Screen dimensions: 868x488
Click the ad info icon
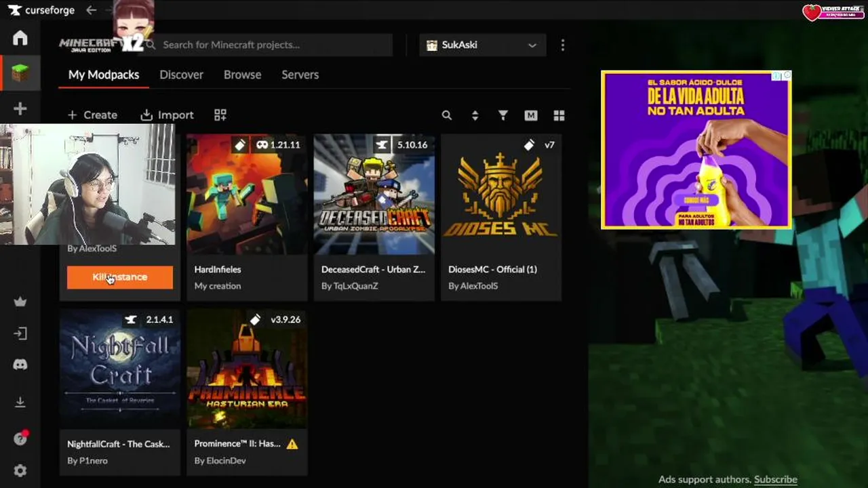[x=777, y=76]
